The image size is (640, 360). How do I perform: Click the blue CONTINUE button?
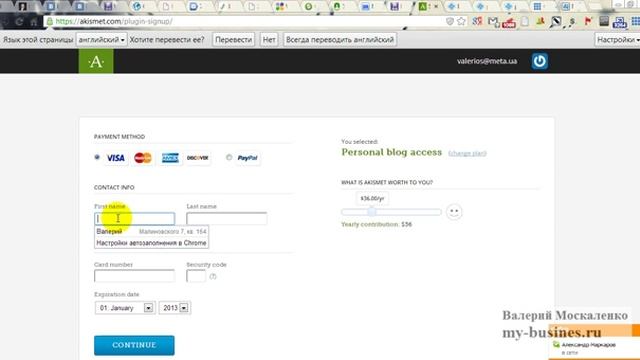tap(134, 345)
